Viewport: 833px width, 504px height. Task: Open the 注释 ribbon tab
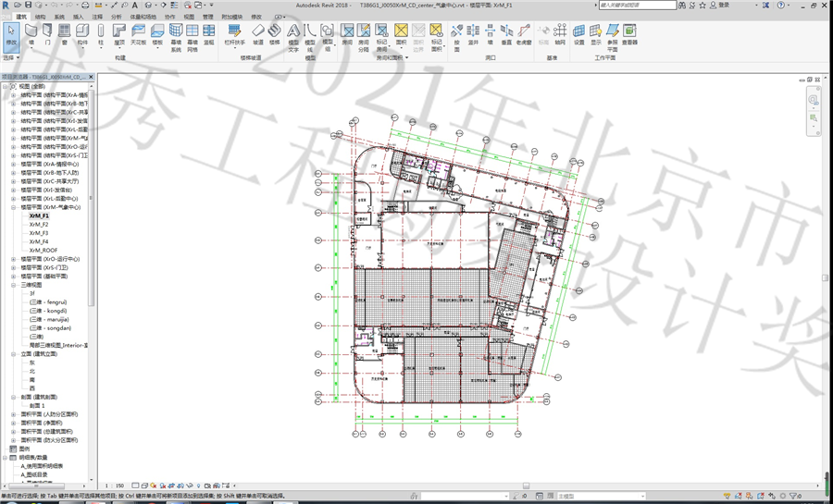click(x=97, y=17)
